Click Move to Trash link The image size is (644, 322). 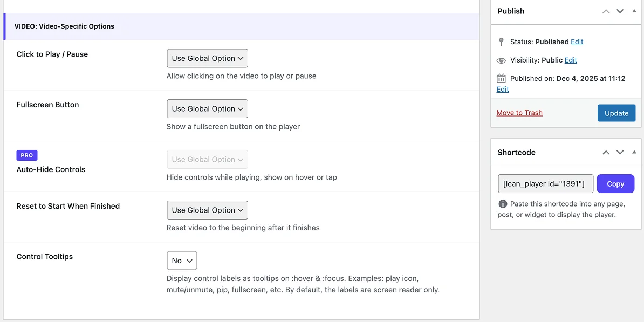[519, 113]
